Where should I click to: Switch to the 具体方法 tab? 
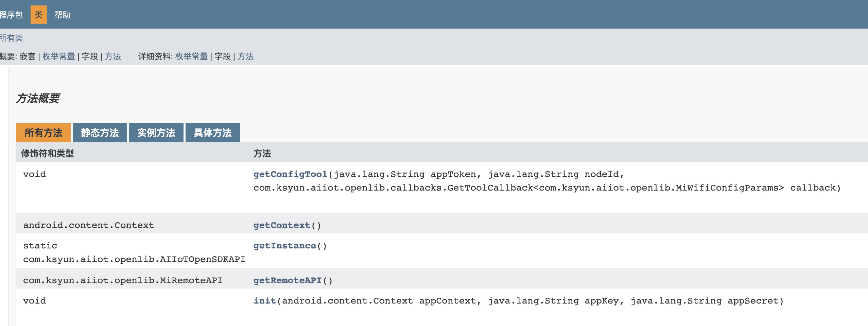click(x=213, y=133)
